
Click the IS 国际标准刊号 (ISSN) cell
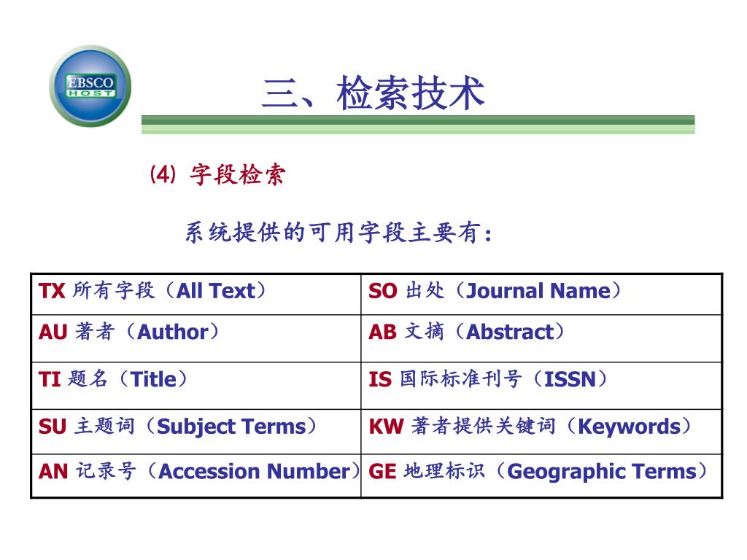tap(542, 385)
